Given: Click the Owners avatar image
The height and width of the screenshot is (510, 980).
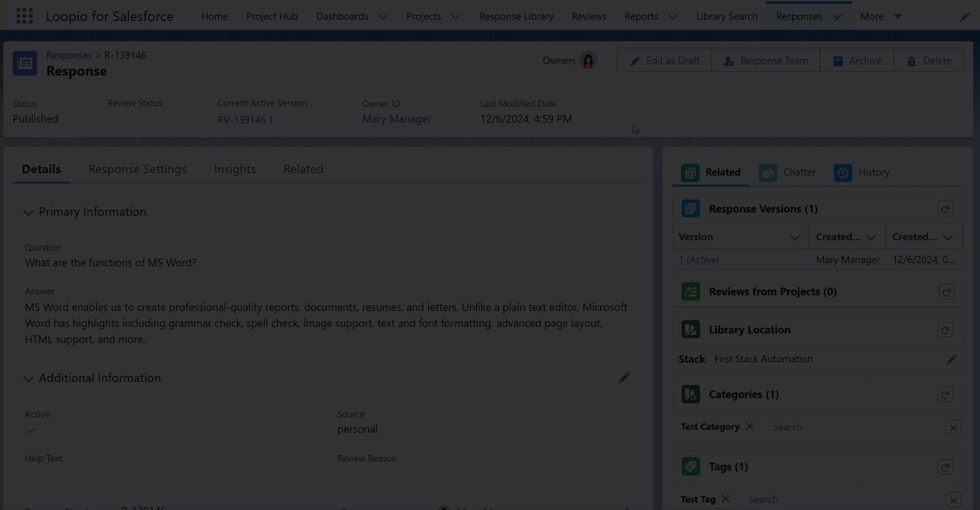Looking at the screenshot, I should (x=588, y=61).
